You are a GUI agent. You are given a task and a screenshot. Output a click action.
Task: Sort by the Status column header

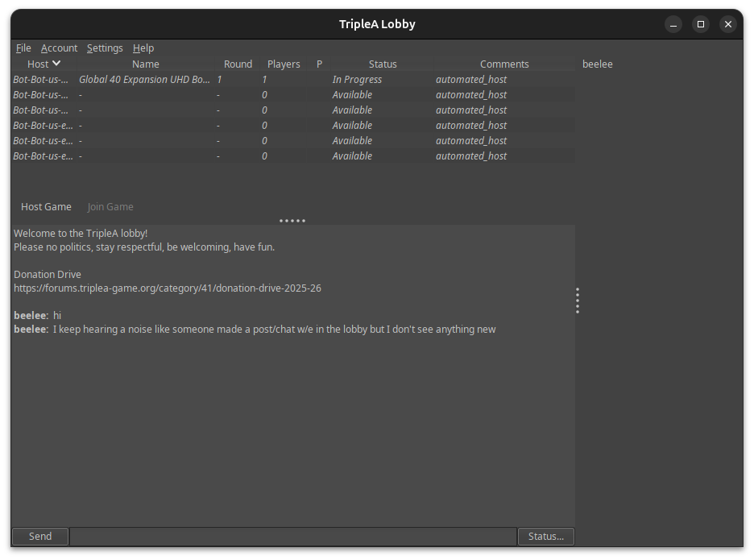click(x=383, y=64)
